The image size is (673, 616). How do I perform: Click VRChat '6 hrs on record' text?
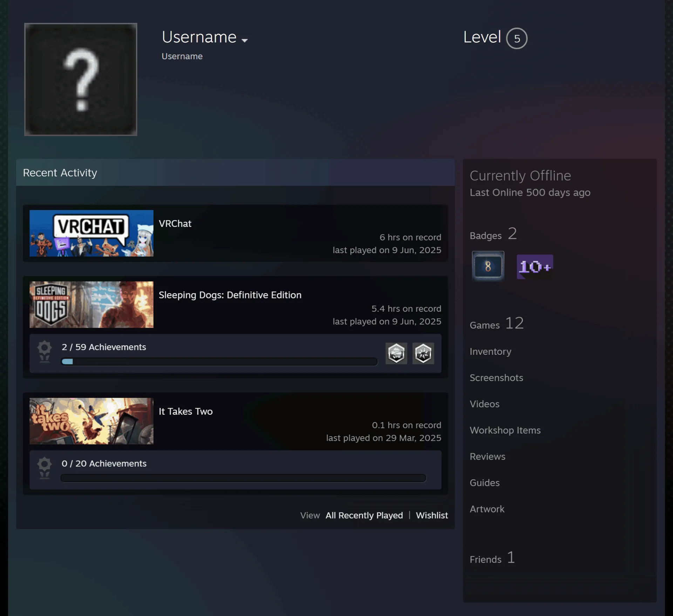[410, 237]
